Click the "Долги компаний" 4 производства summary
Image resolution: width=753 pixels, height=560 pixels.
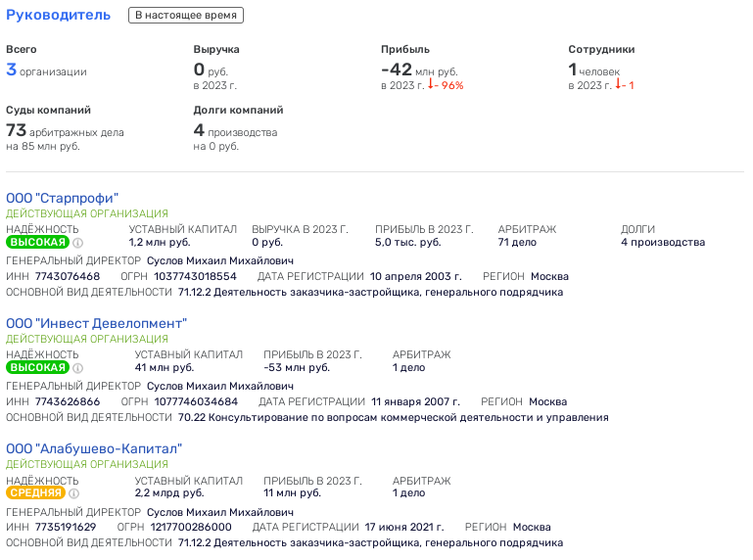[x=235, y=130]
